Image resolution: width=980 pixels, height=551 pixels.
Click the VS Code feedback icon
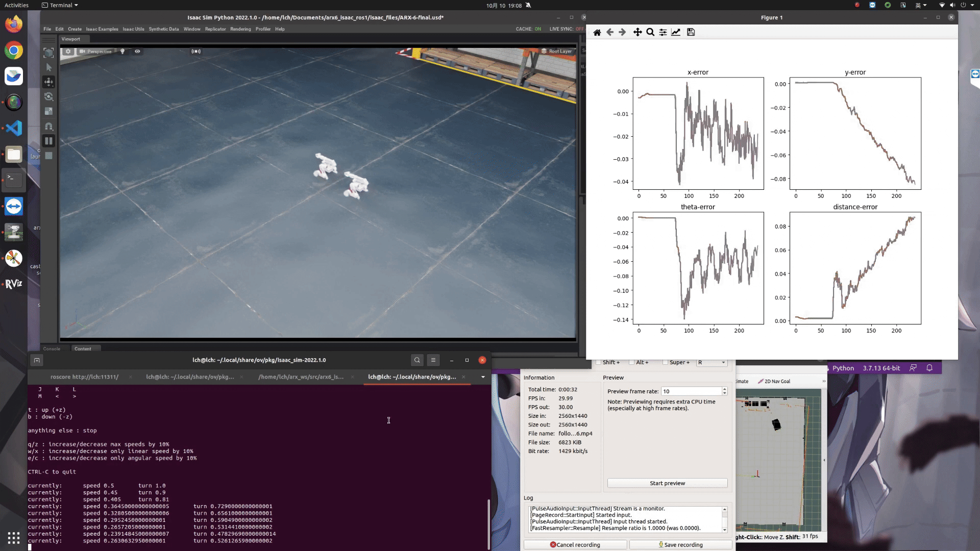point(913,368)
